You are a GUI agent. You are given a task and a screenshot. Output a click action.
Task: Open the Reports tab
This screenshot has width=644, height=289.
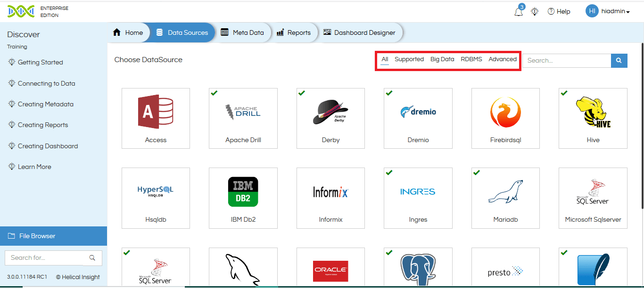tap(293, 32)
